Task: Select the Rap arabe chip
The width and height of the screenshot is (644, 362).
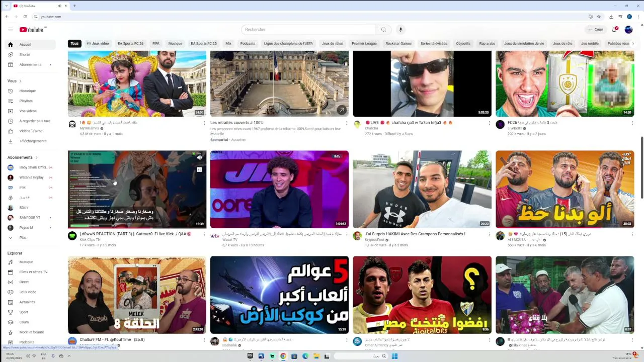Action: [x=487, y=44]
